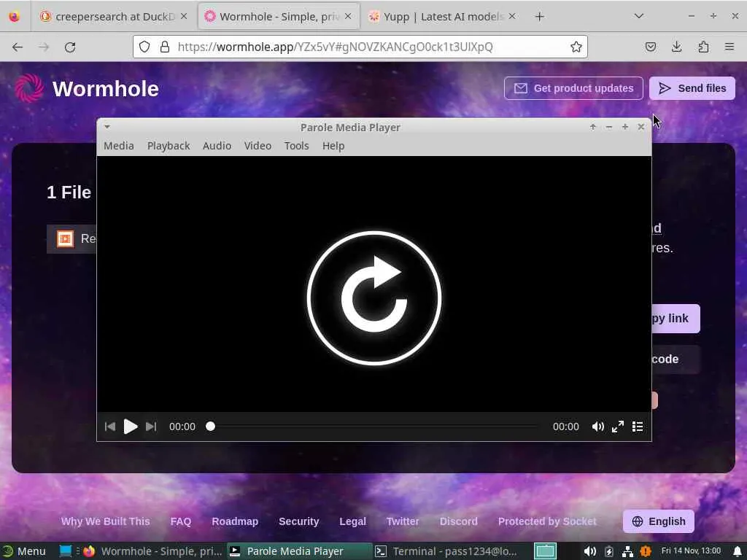Viewport: 747px width, 560px height.
Task: Open the Legal footer link
Action: [352, 521]
